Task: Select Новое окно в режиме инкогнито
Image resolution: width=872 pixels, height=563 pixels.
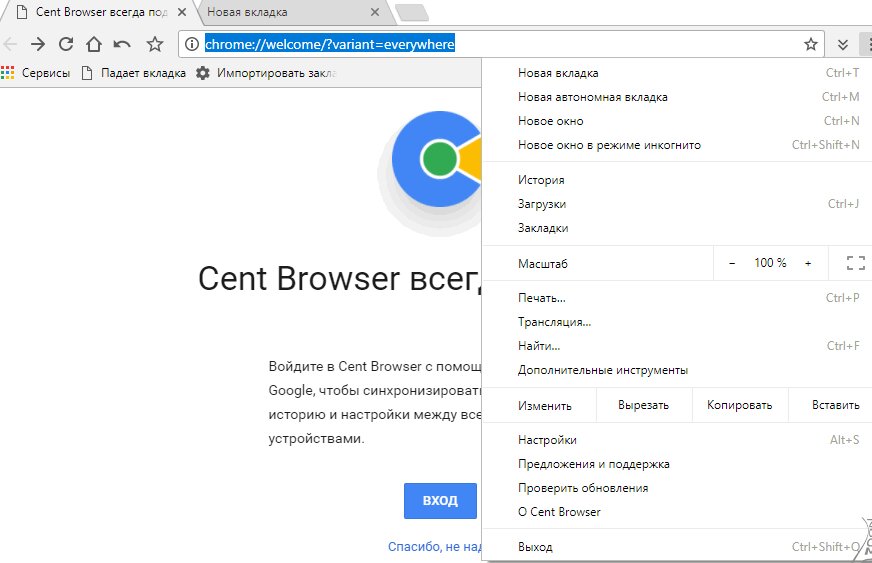Action: click(x=609, y=145)
